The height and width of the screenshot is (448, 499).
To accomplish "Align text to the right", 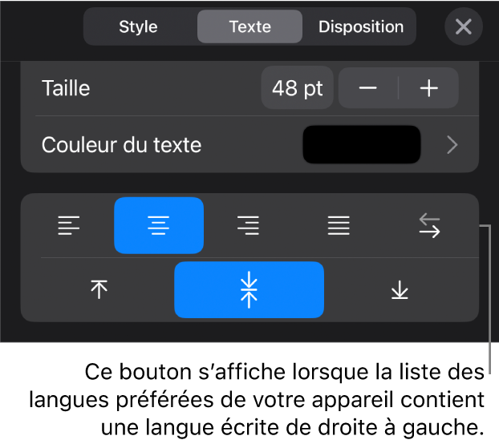I will click(248, 225).
